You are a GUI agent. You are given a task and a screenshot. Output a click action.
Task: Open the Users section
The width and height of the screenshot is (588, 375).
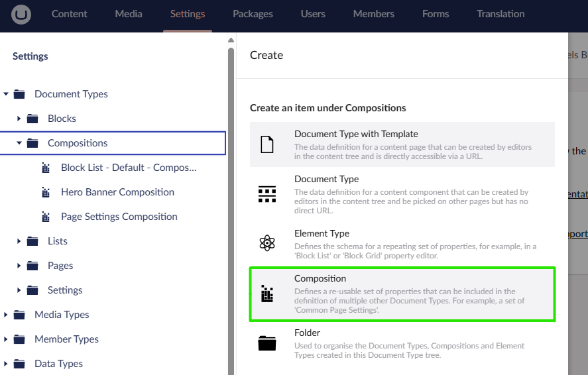[x=313, y=14]
